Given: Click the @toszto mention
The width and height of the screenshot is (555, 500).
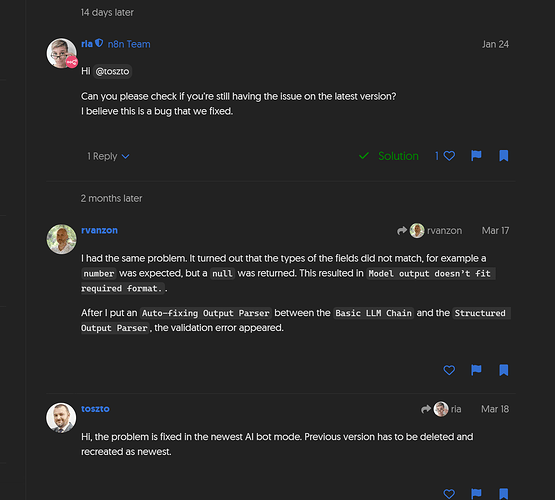Looking at the screenshot, I should tap(112, 71).
